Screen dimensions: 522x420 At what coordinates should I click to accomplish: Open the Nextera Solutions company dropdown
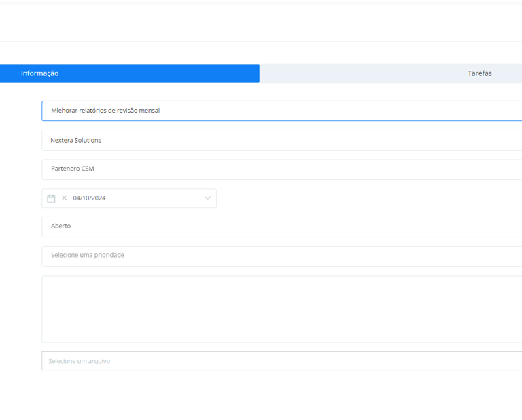point(281,140)
